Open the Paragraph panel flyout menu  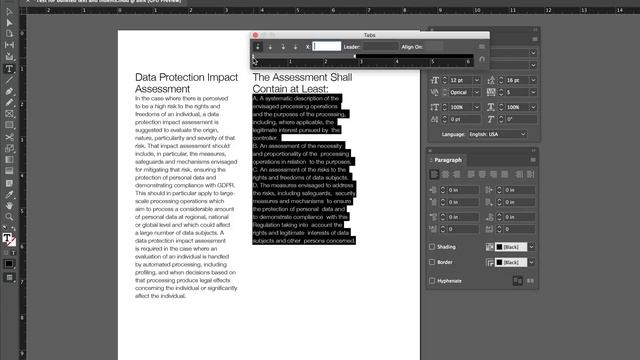point(533,160)
